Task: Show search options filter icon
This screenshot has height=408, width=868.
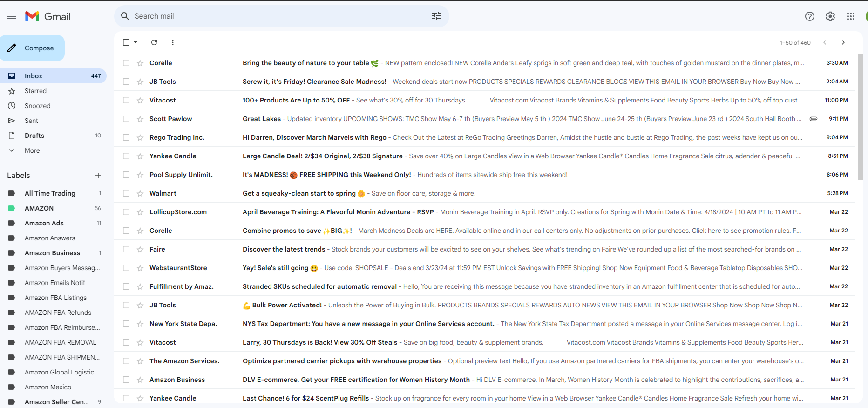Action: 436,16
